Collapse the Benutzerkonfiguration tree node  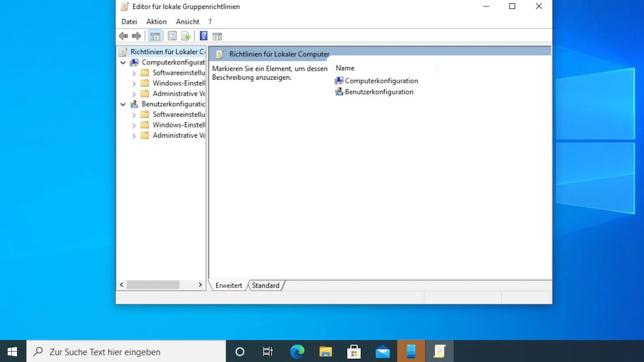coord(123,104)
